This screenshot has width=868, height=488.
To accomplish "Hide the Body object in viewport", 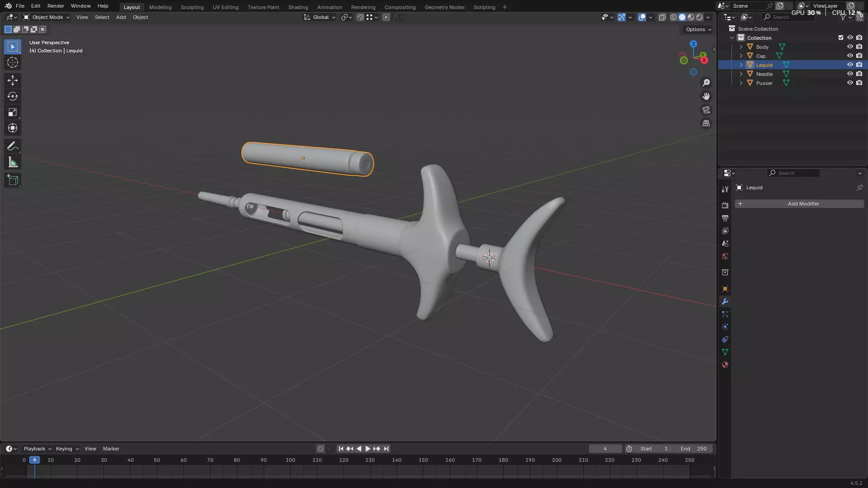I will (x=850, y=47).
